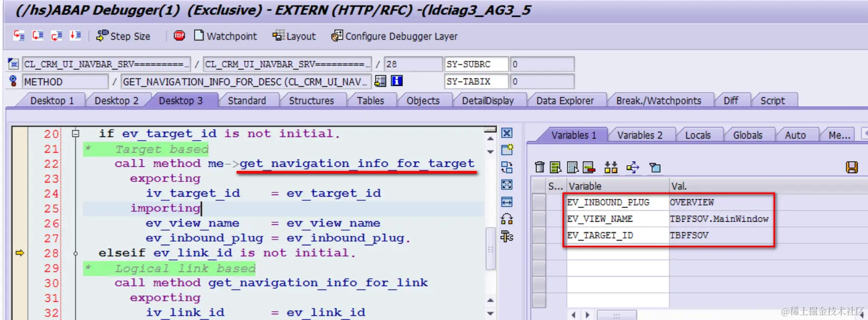868x320 pixels.
Task: Click the first green list icon in variables toolbar
Action: 556,167
